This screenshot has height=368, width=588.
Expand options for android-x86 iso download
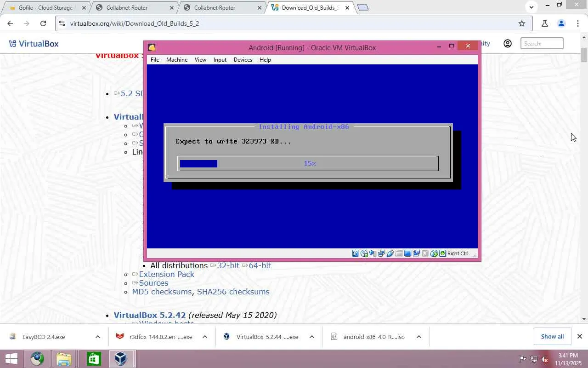[419, 337]
